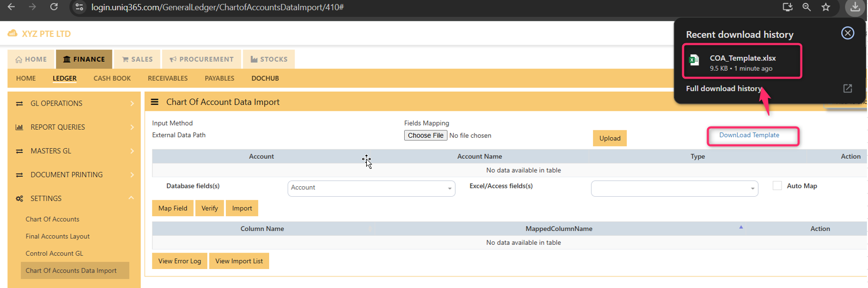Sort by Column Name header
The height and width of the screenshot is (288, 868).
pyautogui.click(x=262, y=228)
